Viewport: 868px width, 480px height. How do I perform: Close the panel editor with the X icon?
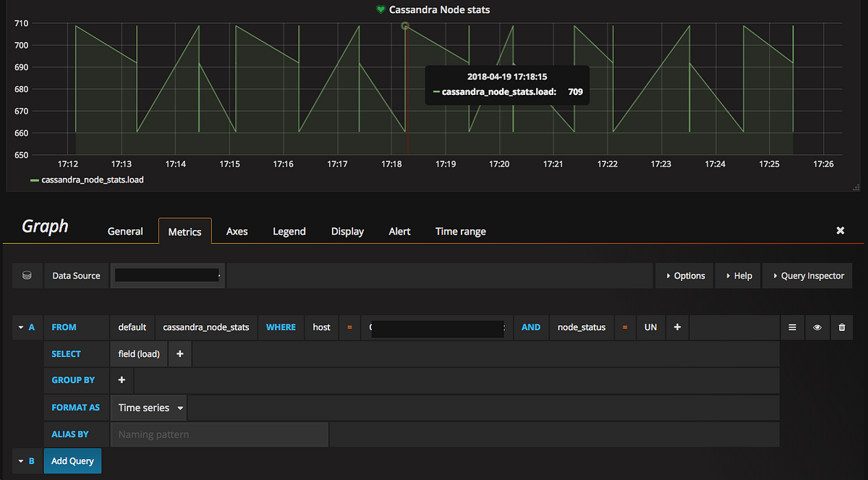(840, 230)
